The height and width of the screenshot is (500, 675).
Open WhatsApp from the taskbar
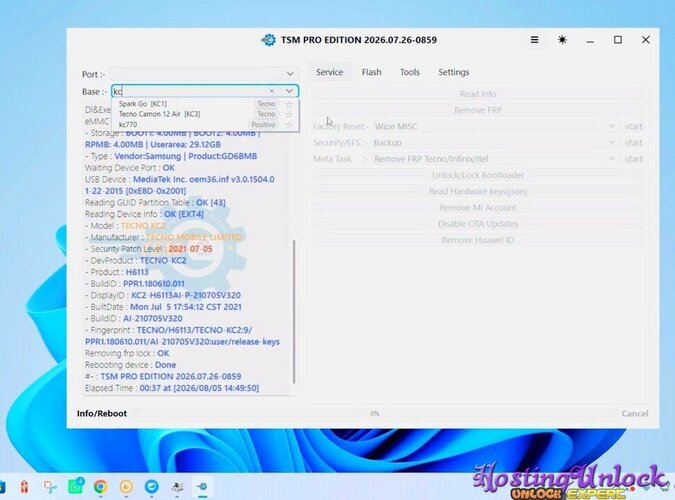[76, 487]
